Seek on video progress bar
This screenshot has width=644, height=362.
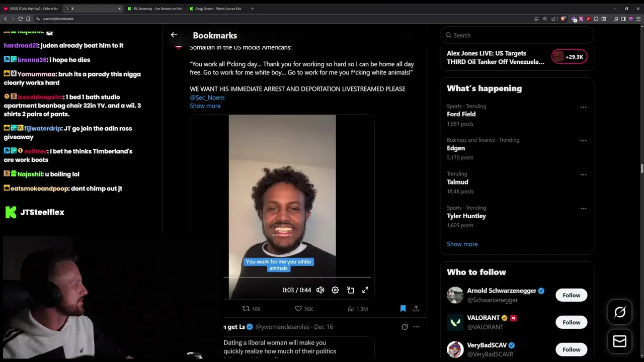pyautogui.click(x=297, y=277)
